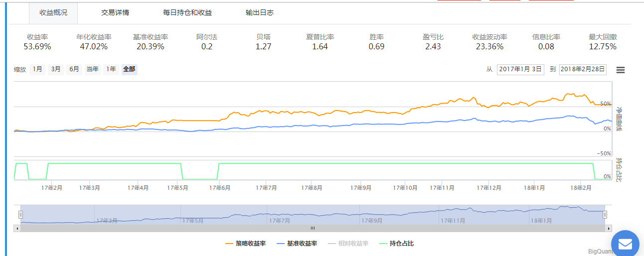The width and height of the screenshot is (644, 256).
Task: Set zoom range to 6月
Action: (74, 69)
